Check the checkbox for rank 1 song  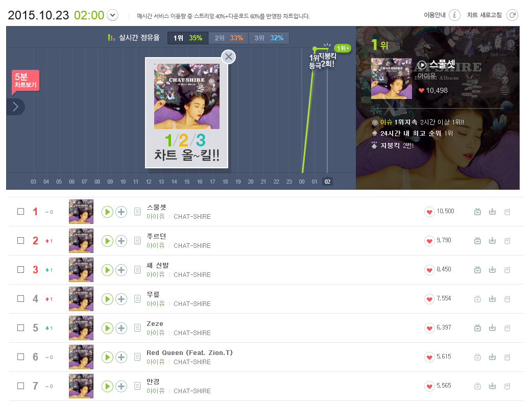pyautogui.click(x=21, y=212)
